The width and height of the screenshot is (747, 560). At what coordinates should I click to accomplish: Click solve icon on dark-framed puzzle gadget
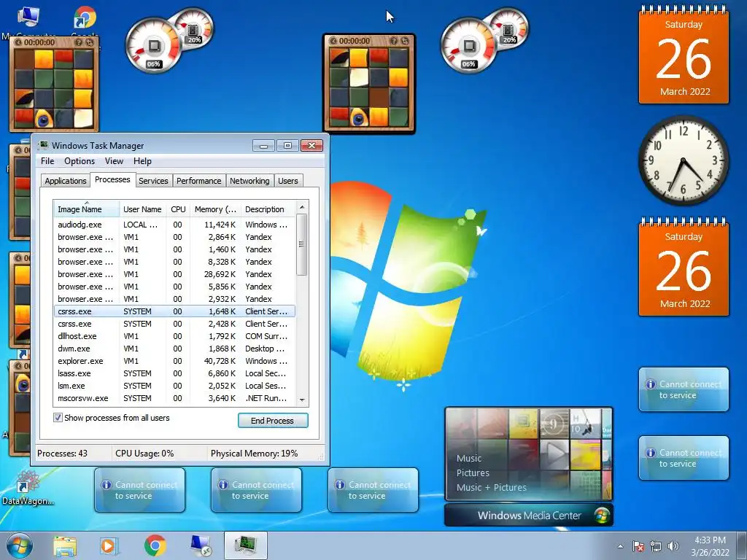coord(405,41)
